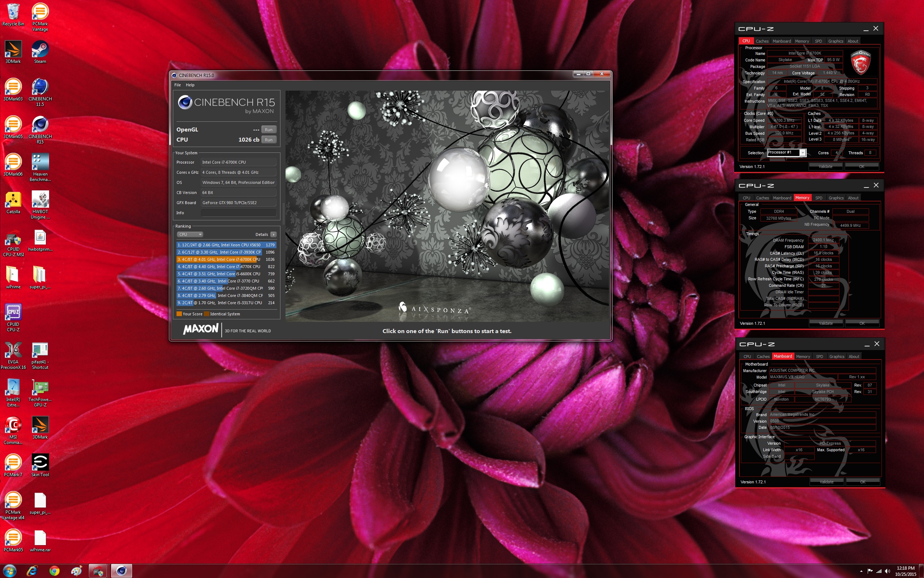Select the purple CPUID CPU-Z desktop icon
The height and width of the screenshot is (578, 924).
point(13,317)
